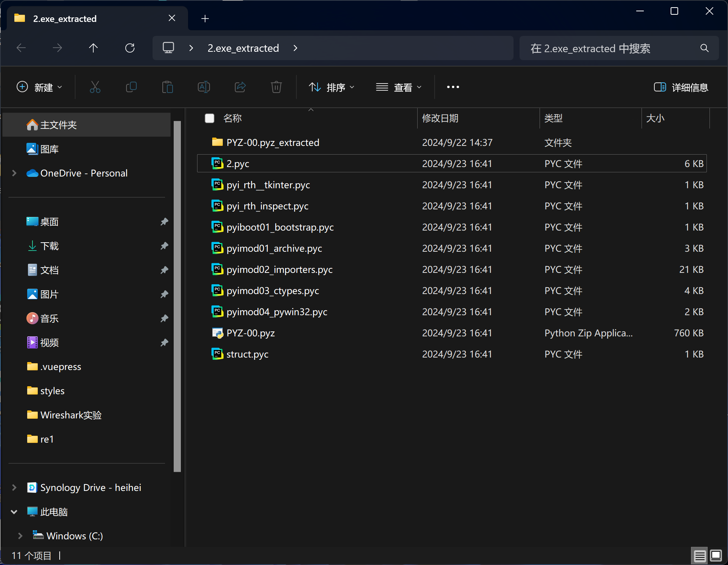Switch to large thumbnails view icon

pos(716,556)
